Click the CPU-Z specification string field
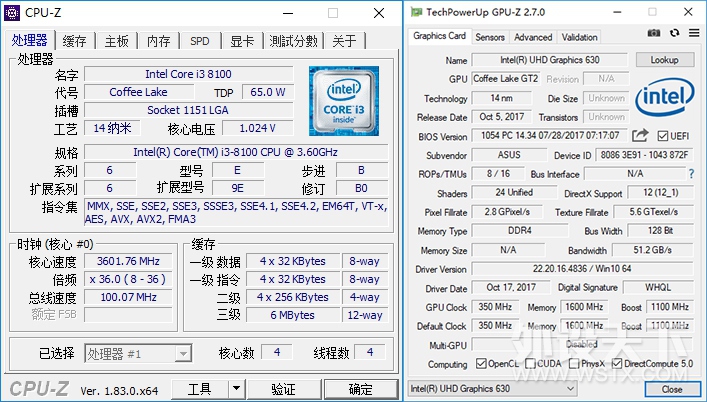Image resolution: width=707 pixels, height=402 pixels. (x=236, y=152)
